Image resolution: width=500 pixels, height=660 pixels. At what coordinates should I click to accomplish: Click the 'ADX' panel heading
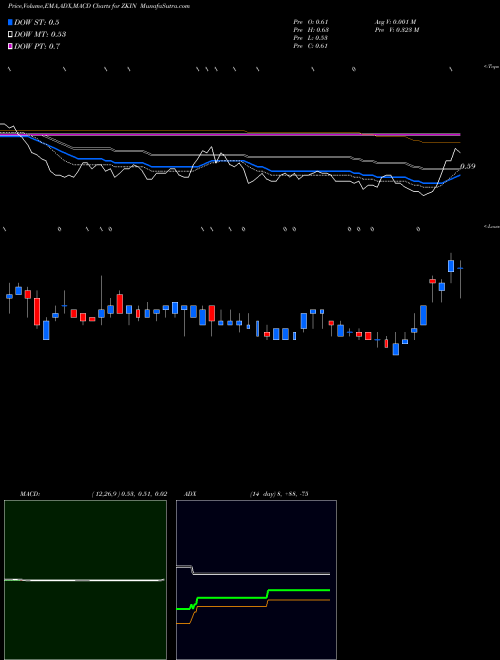(191, 494)
